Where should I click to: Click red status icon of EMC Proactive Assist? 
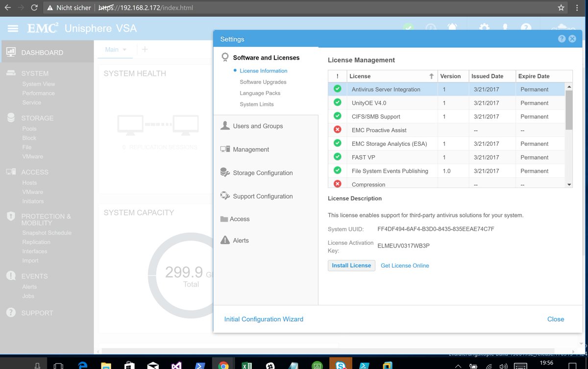337,130
